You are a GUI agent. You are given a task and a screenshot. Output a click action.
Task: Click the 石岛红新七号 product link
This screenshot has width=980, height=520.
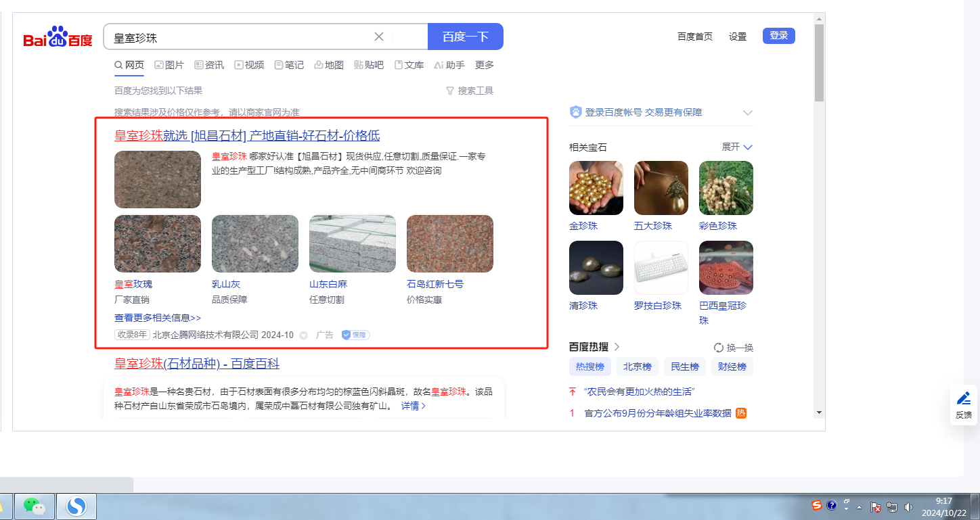[435, 284]
